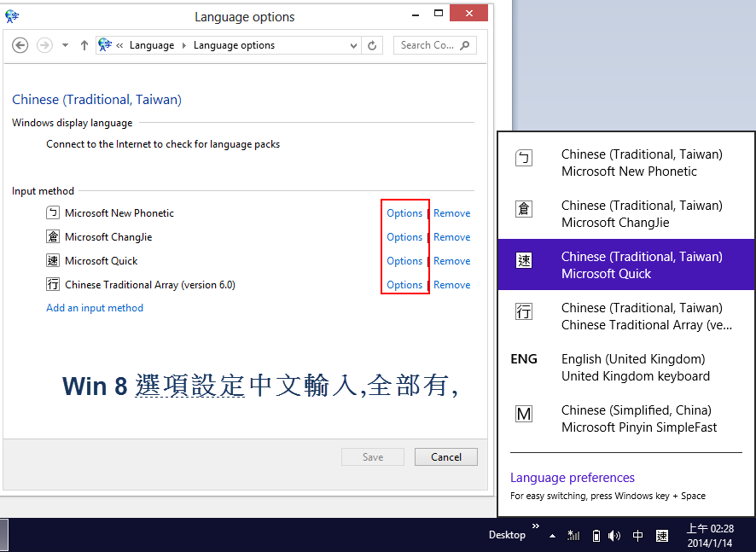Open Language preferences link
The image size is (756, 552).
pos(573,477)
